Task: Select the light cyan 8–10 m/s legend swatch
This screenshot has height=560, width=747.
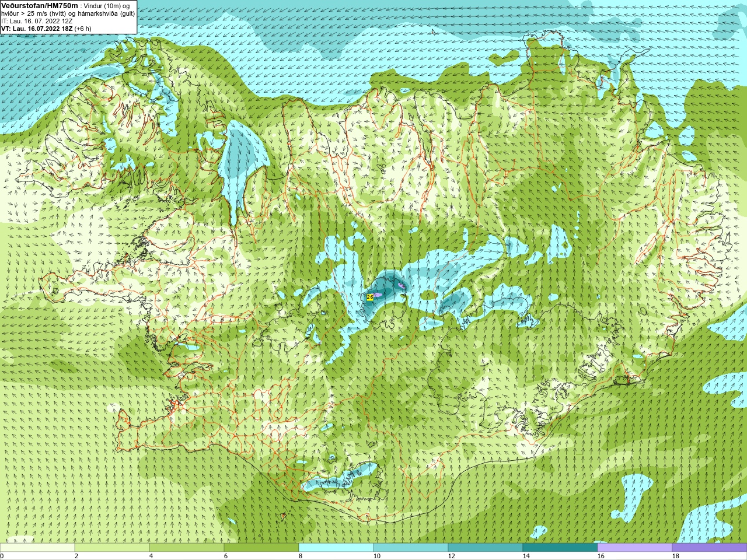Action: pos(336,548)
